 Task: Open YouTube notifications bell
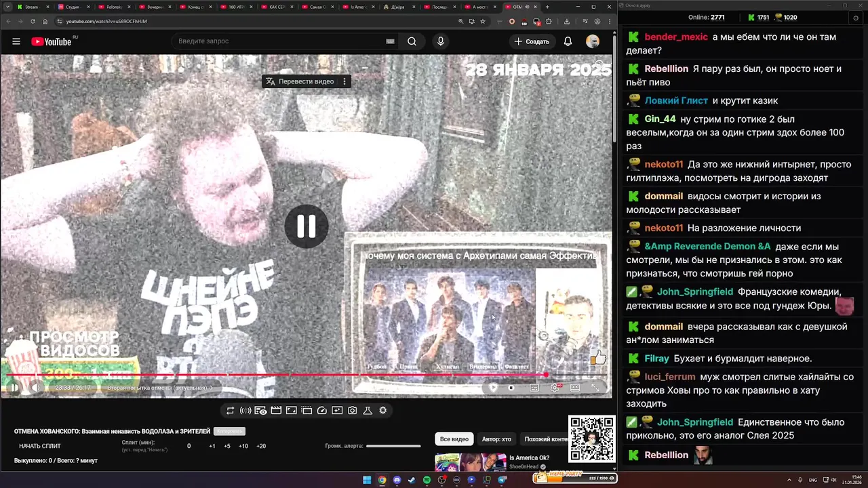click(x=568, y=41)
